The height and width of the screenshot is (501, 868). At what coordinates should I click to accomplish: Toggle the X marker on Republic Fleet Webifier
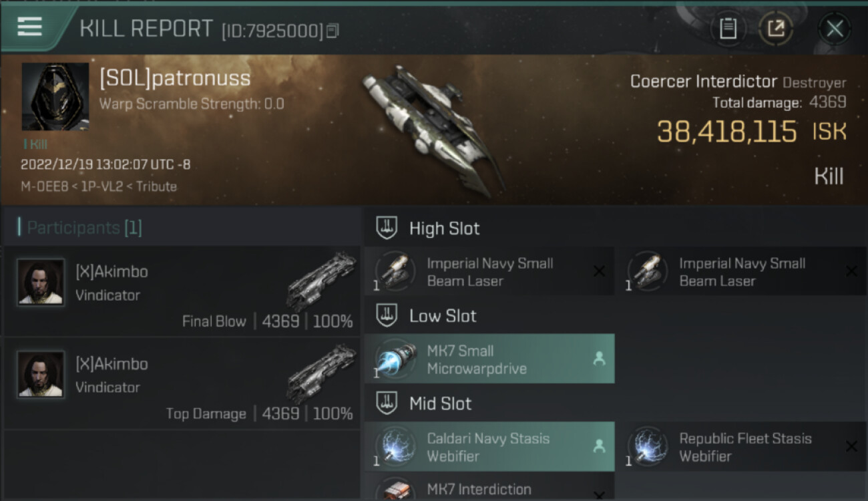(x=851, y=446)
